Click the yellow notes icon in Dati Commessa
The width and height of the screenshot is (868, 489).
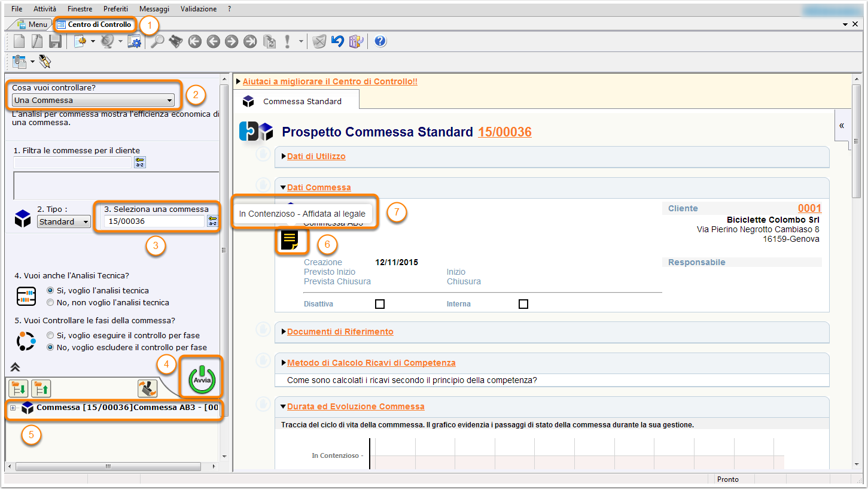(x=290, y=240)
